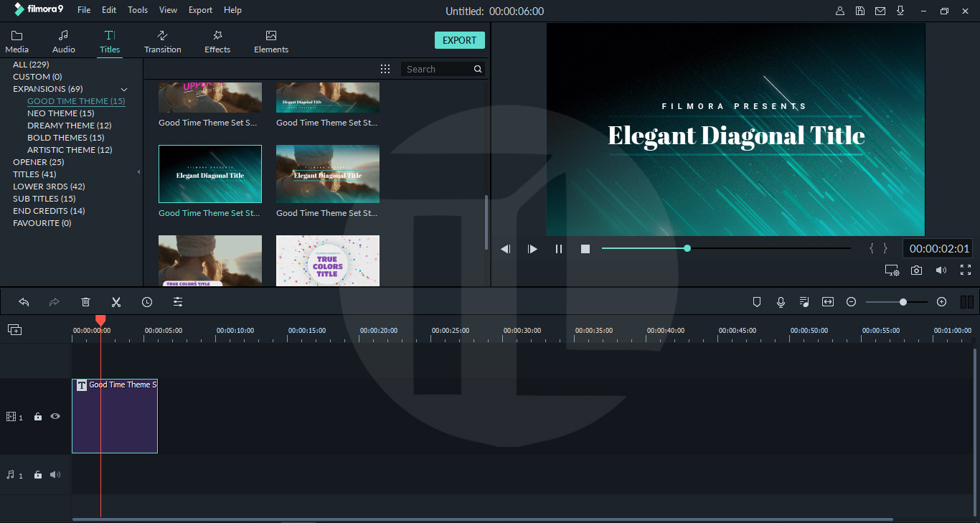Viewport: 980px width, 523px height.
Task: Open the TITLES (41) category
Action: pyautogui.click(x=34, y=174)
